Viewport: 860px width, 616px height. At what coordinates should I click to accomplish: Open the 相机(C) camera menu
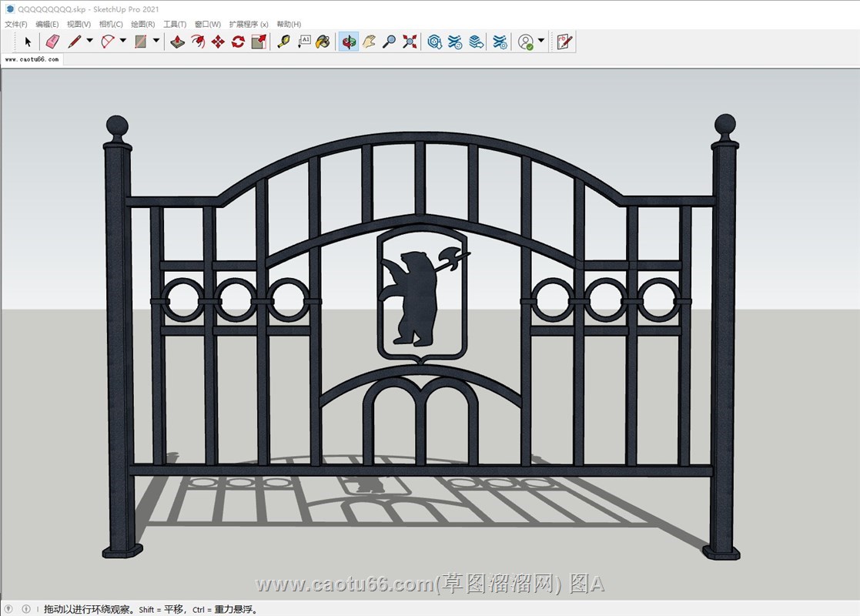[111, 25]
